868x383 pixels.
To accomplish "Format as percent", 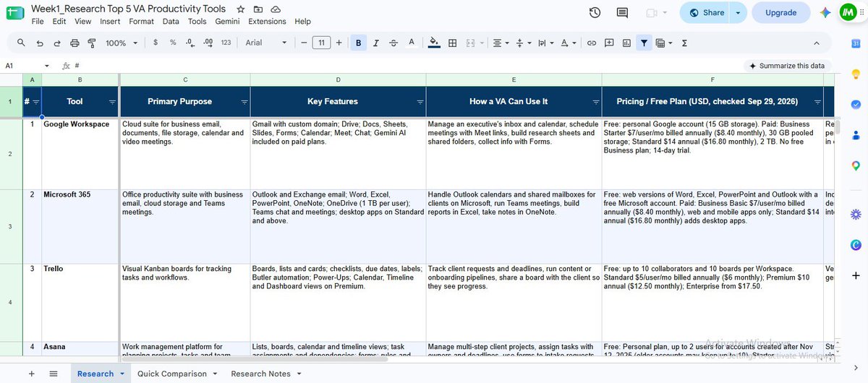I will [173, 43].
